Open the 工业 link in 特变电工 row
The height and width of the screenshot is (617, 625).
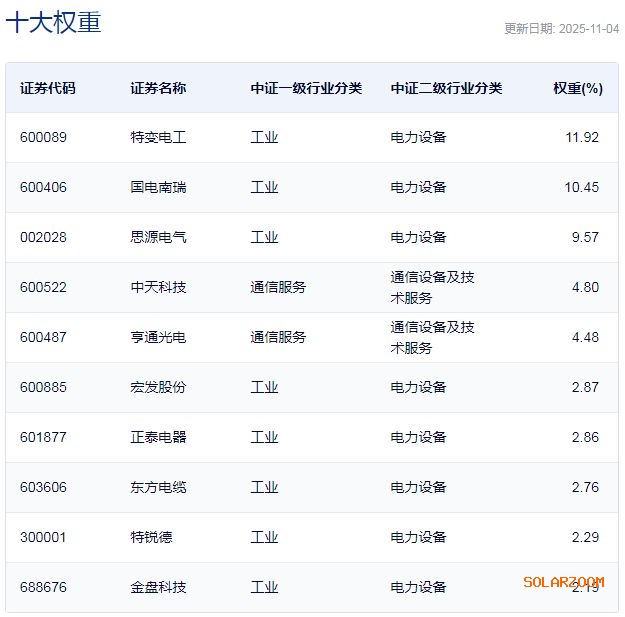pyautogui.click(x=264, y=137)
